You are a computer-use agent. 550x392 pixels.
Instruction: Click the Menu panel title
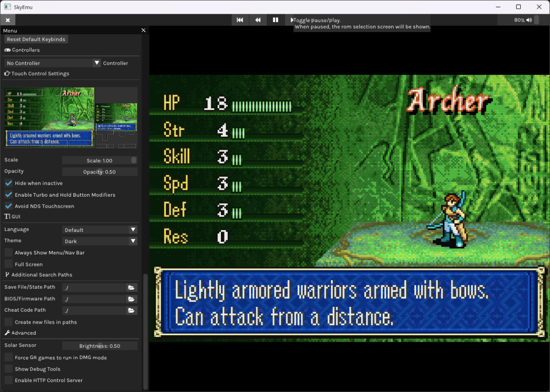point(10,30)
